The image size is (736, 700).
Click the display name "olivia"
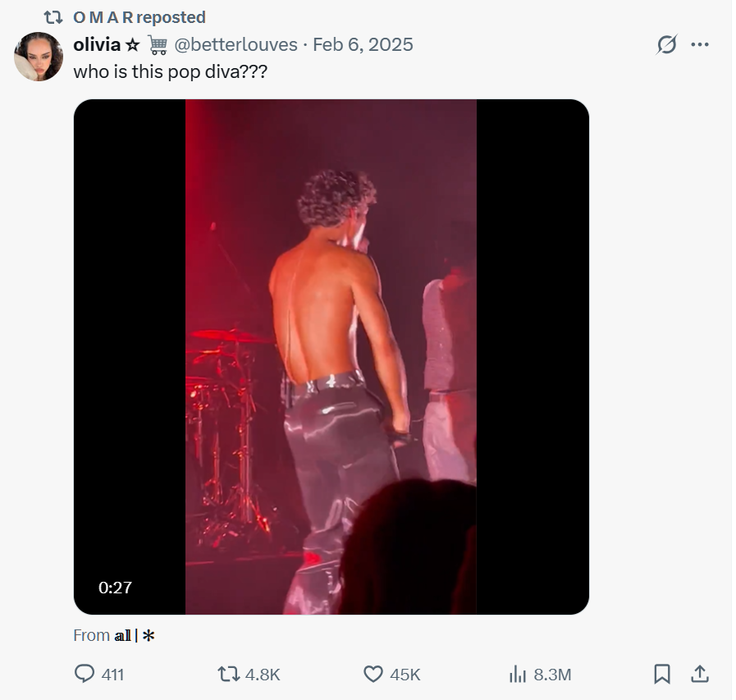point(97,44)
